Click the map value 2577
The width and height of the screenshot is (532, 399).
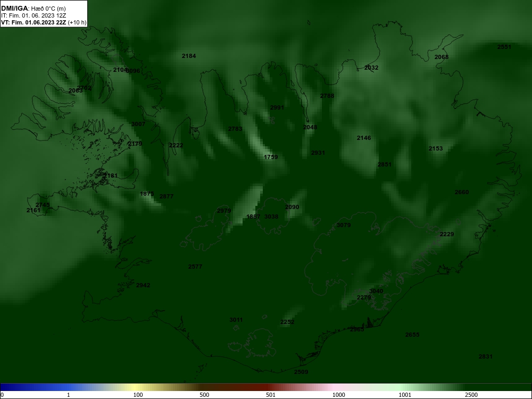point(195,267)
